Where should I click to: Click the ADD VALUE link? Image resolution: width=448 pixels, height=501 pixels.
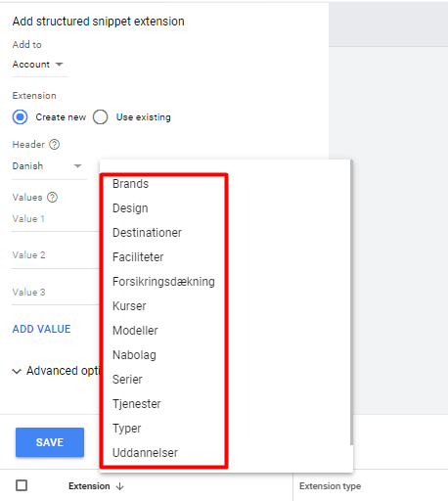(41, 329)
